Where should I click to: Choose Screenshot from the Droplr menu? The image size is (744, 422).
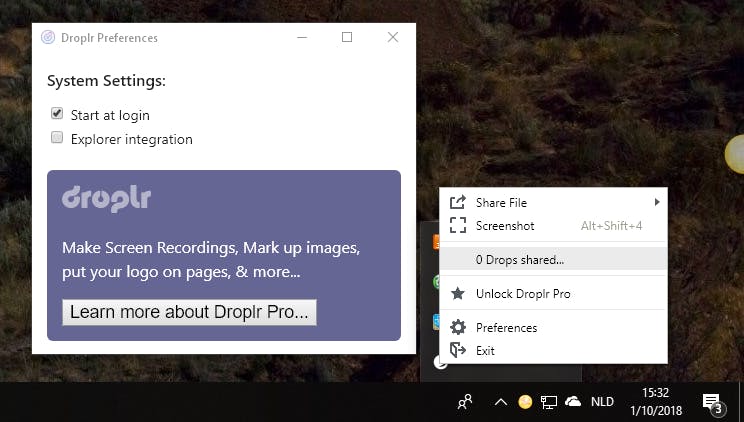tap(553, 226)
